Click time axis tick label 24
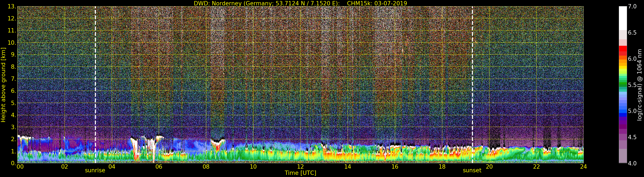644x177 pixels. (583, 166)
